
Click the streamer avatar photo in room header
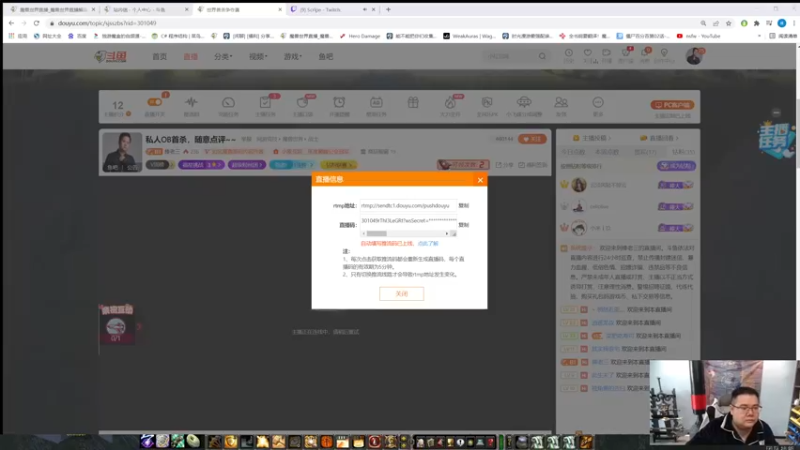pyautogui.click(x=122, y=152)
